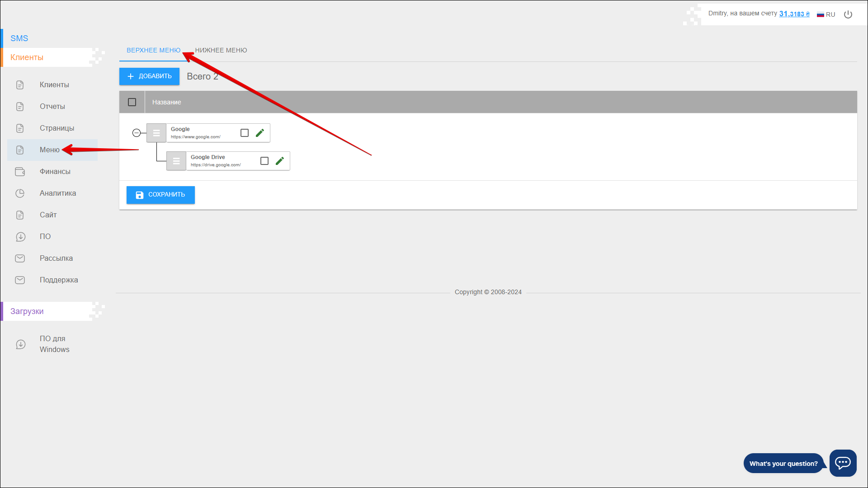Screen dimensions: 868x488
Task: Click the power logout icon
Action: point(848,14)
